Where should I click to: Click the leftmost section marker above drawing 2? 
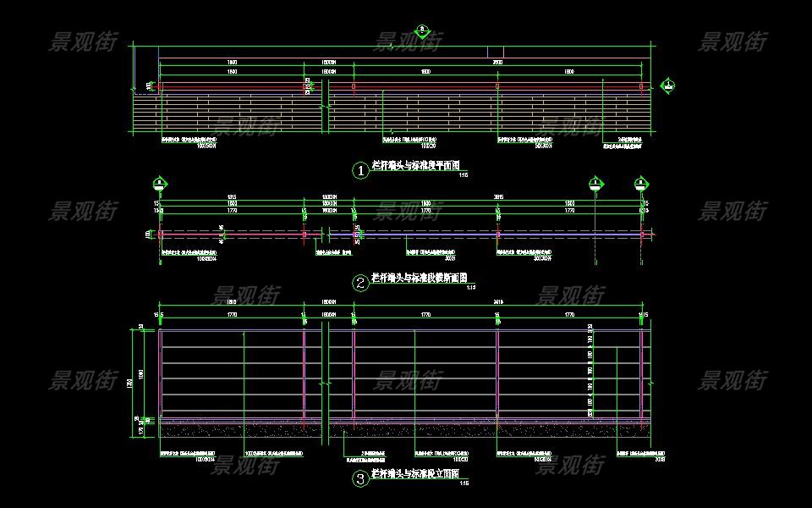pyautogui.click(x=160, y=184)
